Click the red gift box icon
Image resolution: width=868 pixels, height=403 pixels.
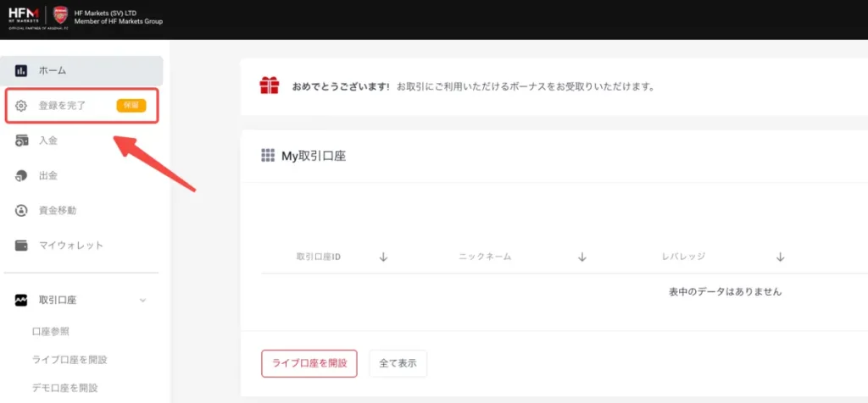click(x=270, y=86)
